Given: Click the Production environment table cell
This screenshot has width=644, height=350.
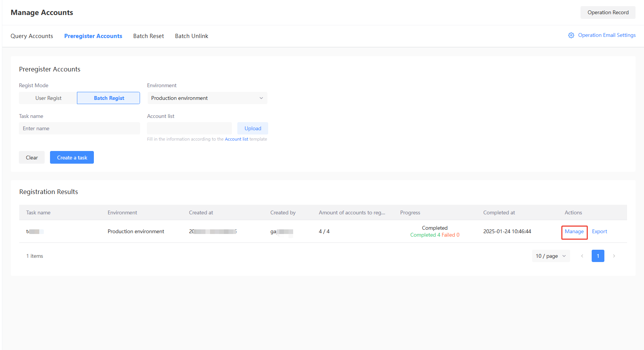Looking at the screenshot, I should 136,232.
